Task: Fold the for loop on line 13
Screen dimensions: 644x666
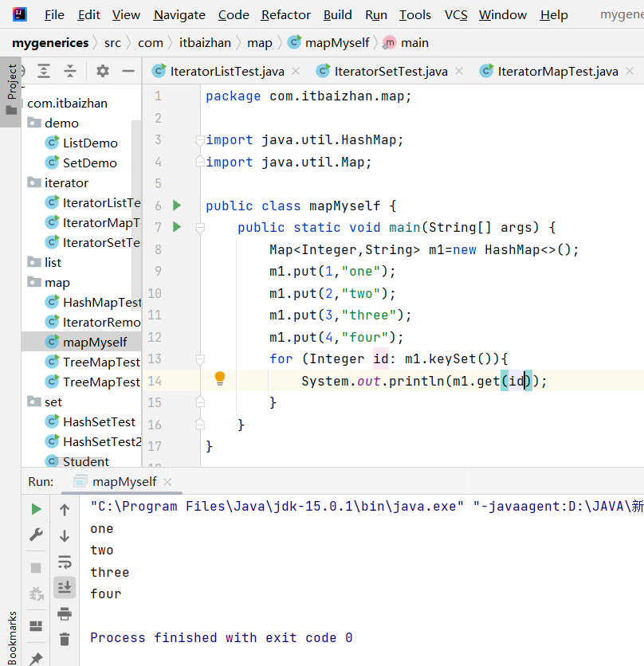Action: point(200,360)
